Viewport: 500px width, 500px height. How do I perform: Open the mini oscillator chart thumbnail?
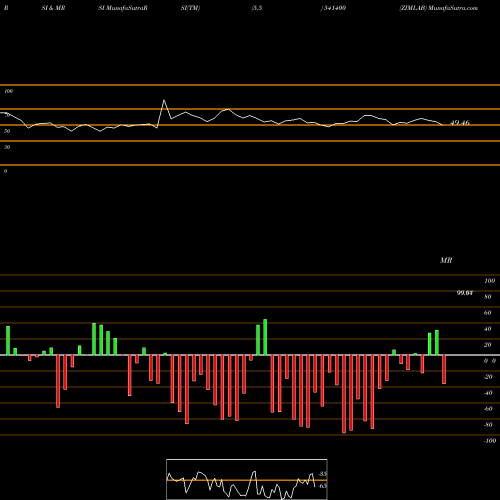coord(247,479)
